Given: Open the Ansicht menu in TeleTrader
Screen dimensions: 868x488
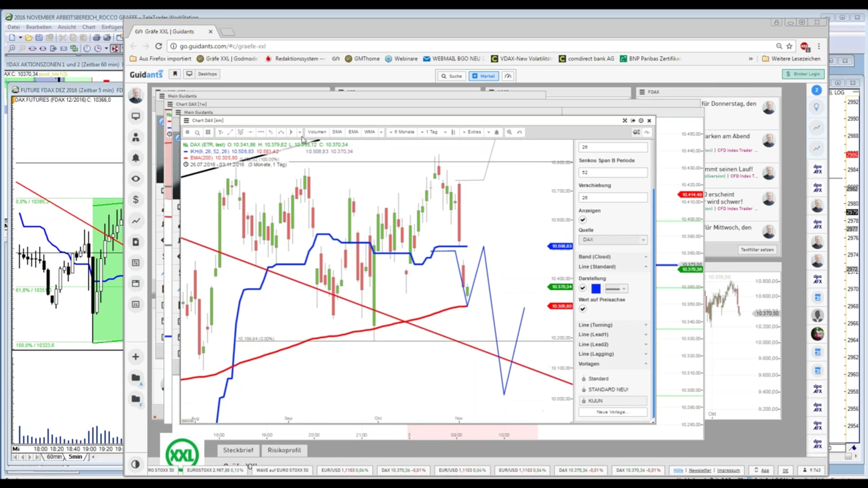Looking at the screenshot, I should (x=67, y=27).
